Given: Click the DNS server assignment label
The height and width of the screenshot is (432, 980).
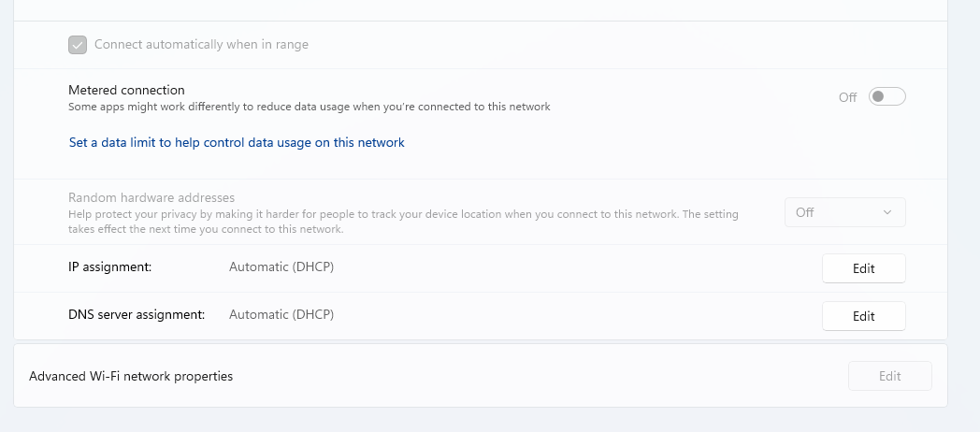Looking at the screenshot, I should (137, 314).
